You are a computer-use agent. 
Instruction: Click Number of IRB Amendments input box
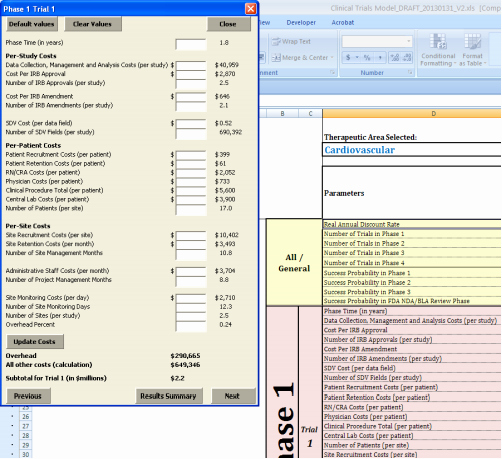pos(191,106)
